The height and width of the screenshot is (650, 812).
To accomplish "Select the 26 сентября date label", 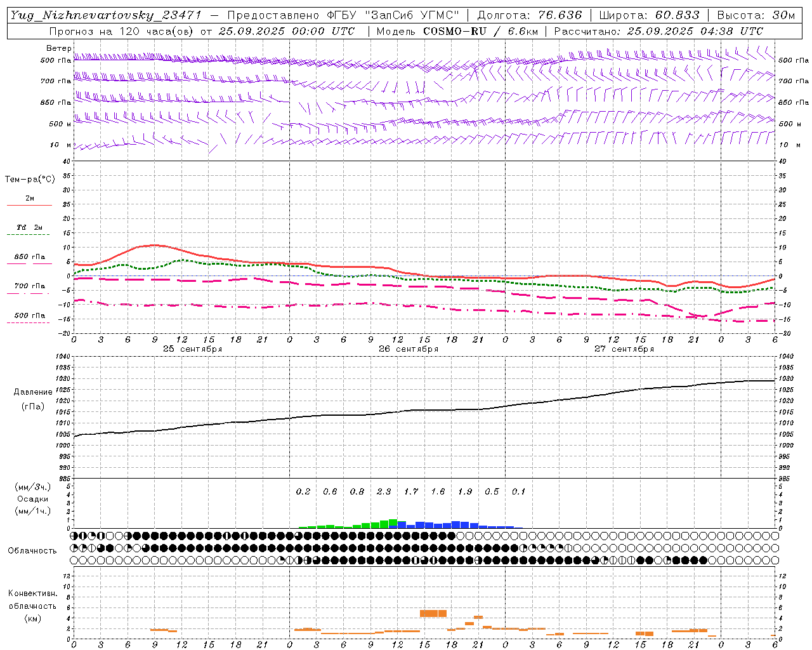I will click(408, 349).
